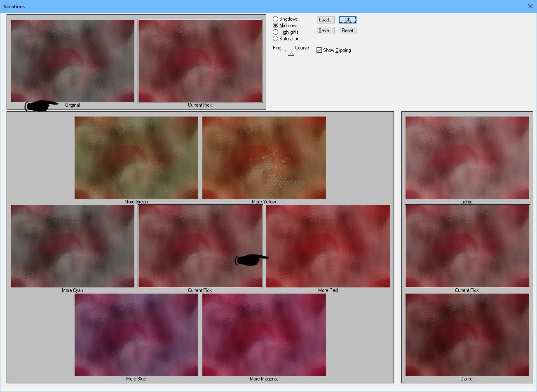Apply the More Yellow variation thumbnail
Viewport: 537px width, 392px height.
pyautogui.click(x=264, y=158)
